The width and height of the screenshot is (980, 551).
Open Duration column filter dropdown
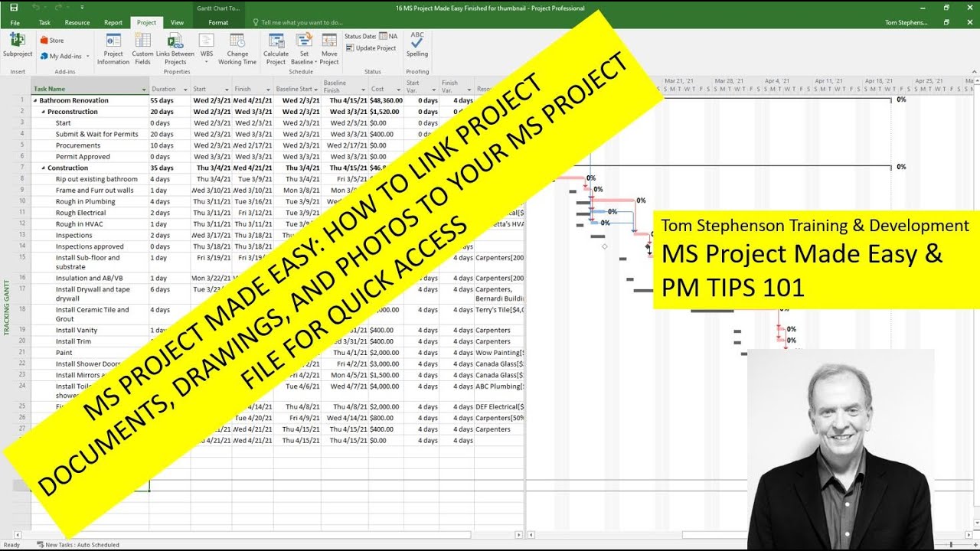tap(185, 90)
